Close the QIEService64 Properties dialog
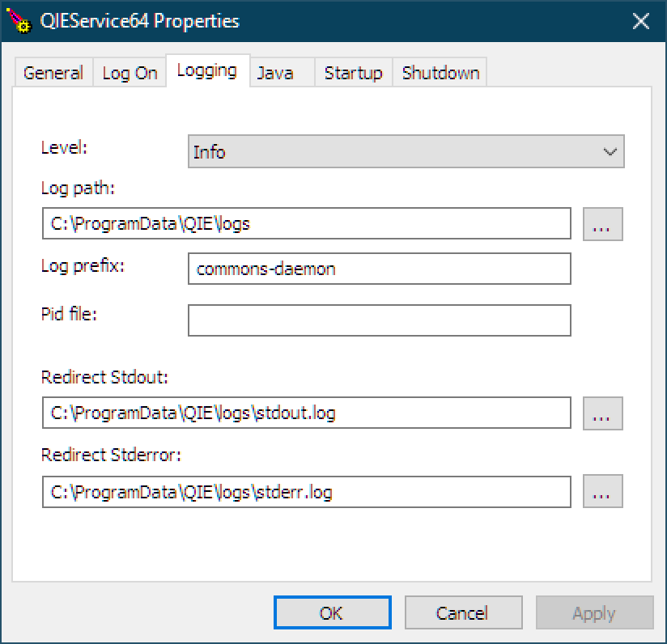 [640, 21]
